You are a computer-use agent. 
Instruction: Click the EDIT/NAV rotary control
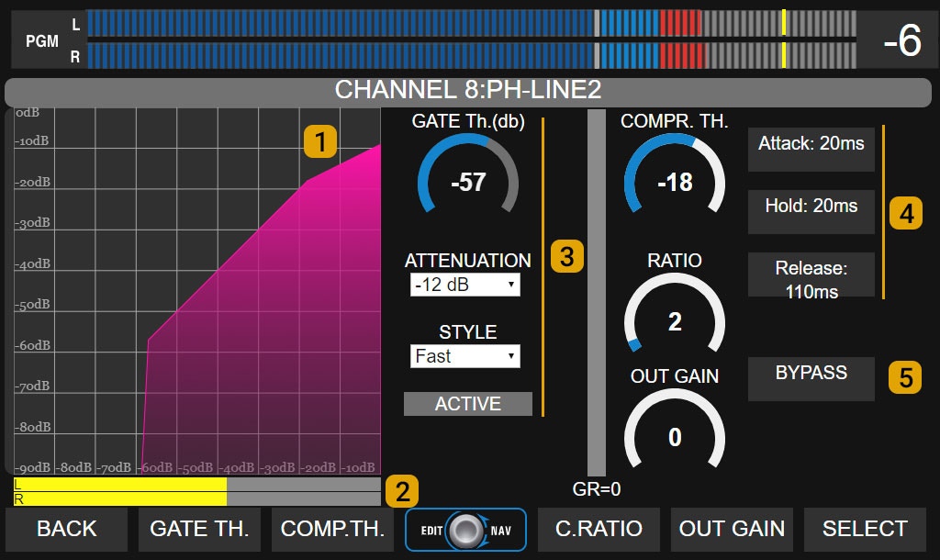click(x=465, y=530)
